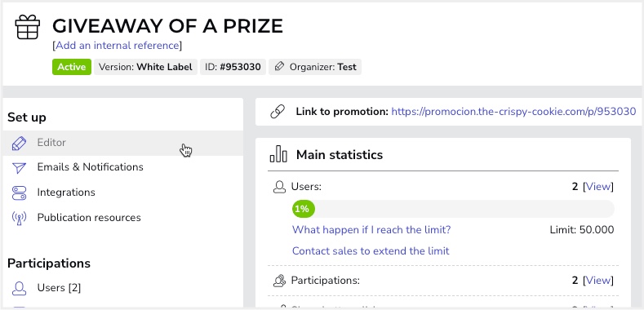Image resolution: width=644 pixels, height=310 pixels.
Task: Click the antenna Publication resources icon
Action: pyautogui.click(x=19, y=218)
